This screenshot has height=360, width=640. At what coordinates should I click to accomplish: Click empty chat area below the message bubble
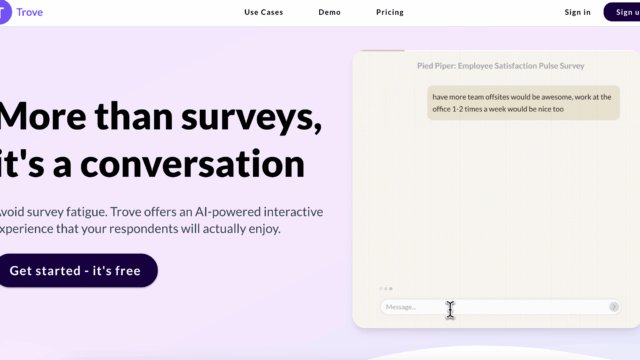496,200
